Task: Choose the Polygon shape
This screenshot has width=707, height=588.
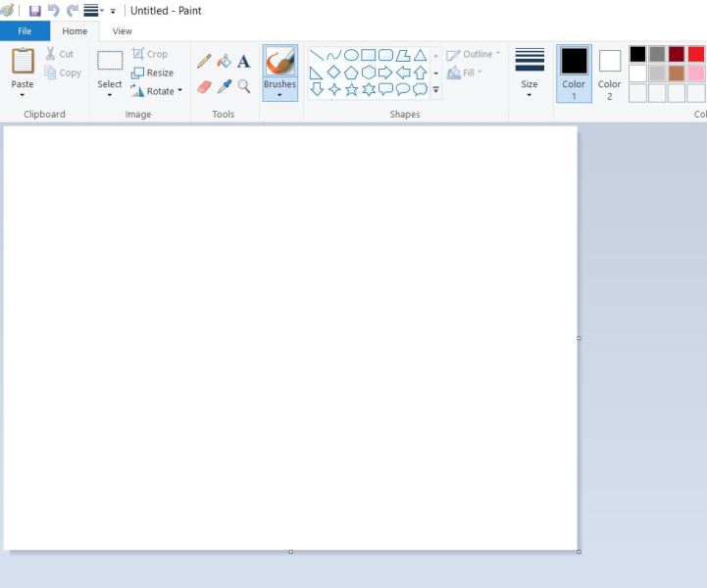Action: (403, 56)
